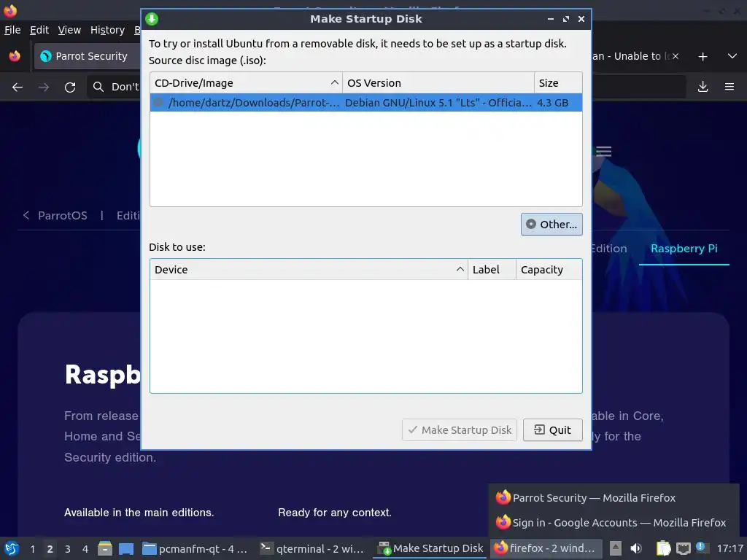Screen dimensions: 747x560
Task: Switch to the Parrot Security browser tab
Action: point(87,56)
